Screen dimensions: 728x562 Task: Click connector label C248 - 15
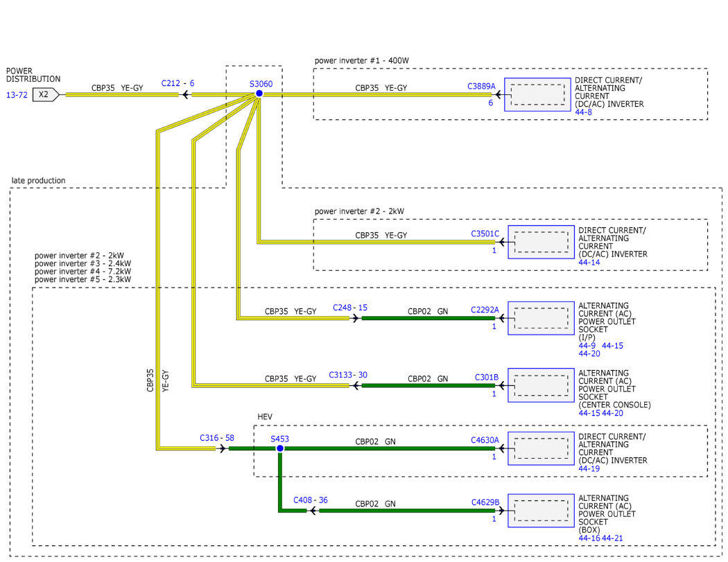coord(350,308)
